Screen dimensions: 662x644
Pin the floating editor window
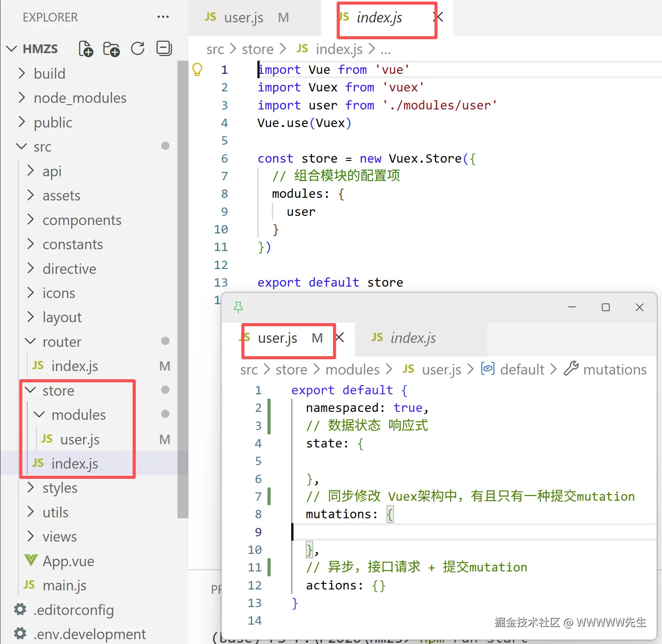(238, 307)
